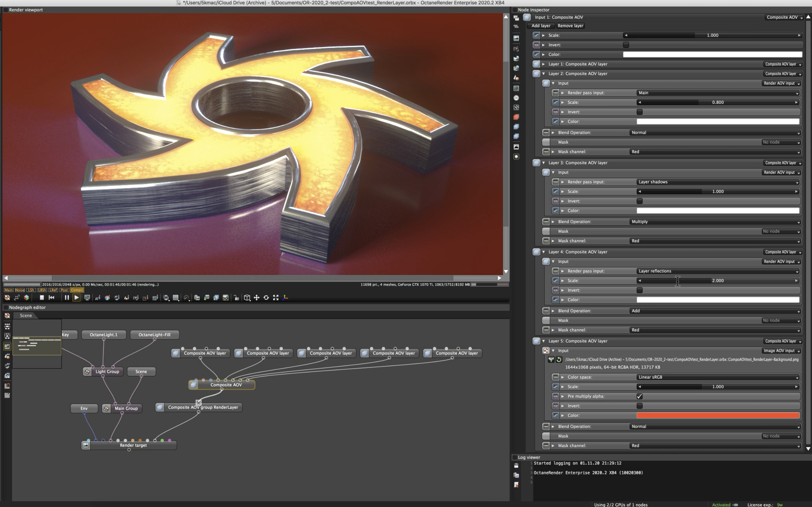Select the Noise render pass tab

click(20, 290)
